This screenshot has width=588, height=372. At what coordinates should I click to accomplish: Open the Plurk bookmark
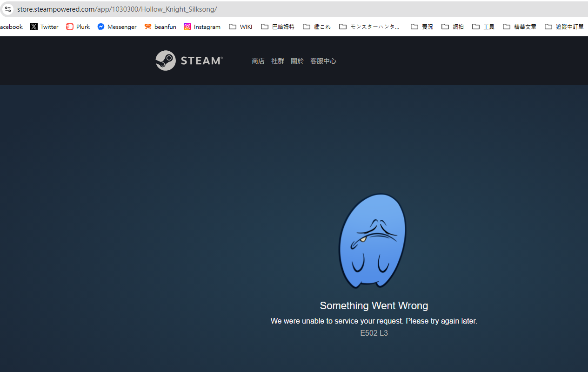click(78, 27)
